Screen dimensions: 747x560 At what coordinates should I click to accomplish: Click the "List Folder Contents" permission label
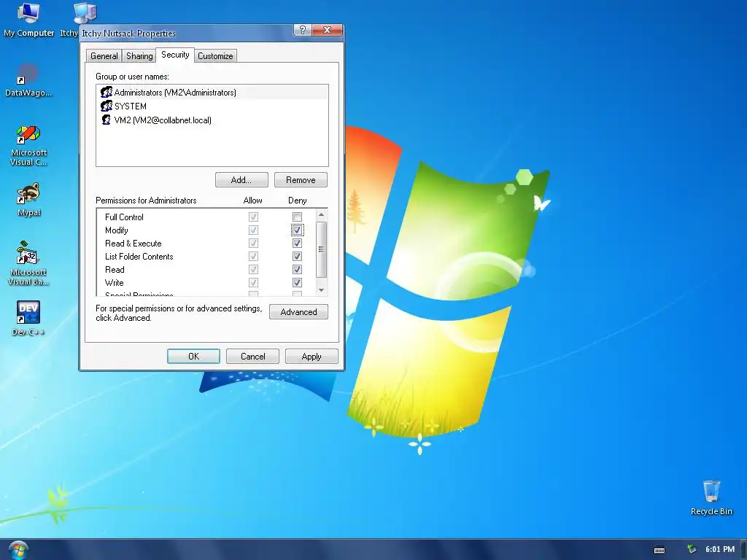click(139, 256)
